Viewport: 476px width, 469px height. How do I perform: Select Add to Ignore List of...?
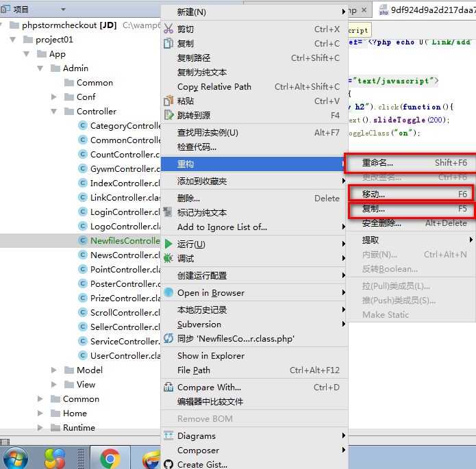click(x=254, y=227)
